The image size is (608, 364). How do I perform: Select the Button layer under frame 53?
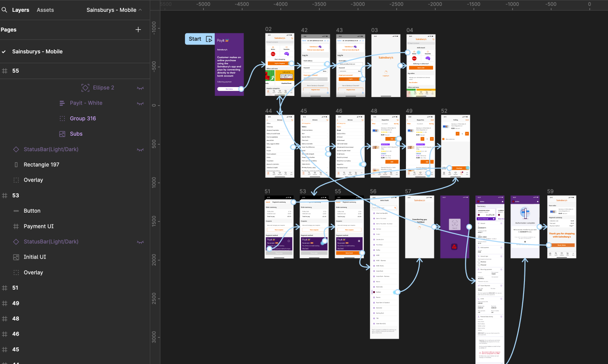point(32,210)
